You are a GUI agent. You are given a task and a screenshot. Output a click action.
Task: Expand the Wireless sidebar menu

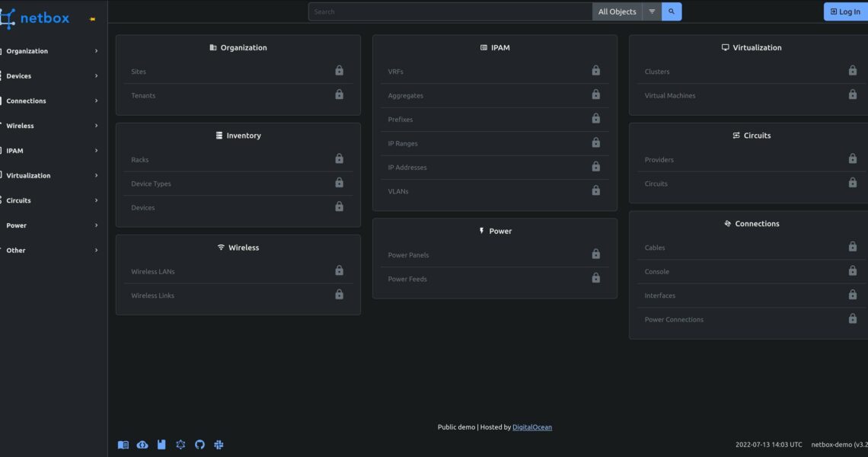pos(50,126)
